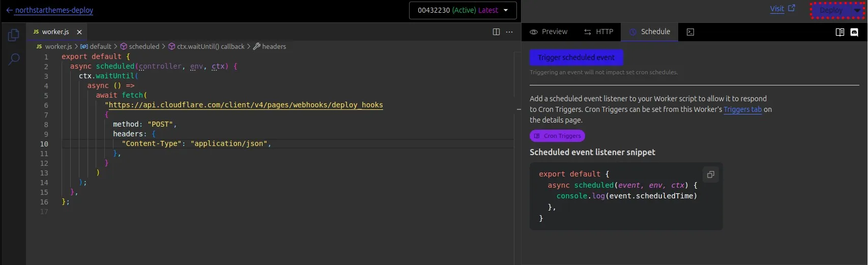
Task: Click line number 16 in gutter
Action: tap(44, 202)
